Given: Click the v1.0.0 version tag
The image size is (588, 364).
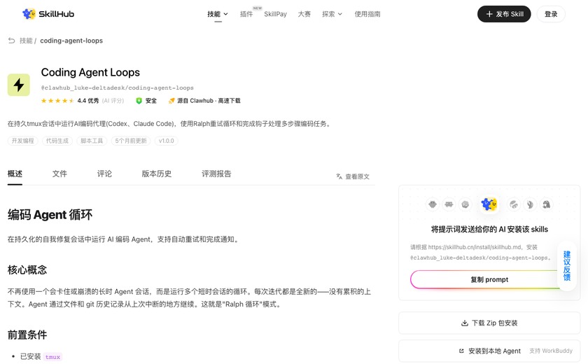Looking at the screenshot, I should 166,141.
